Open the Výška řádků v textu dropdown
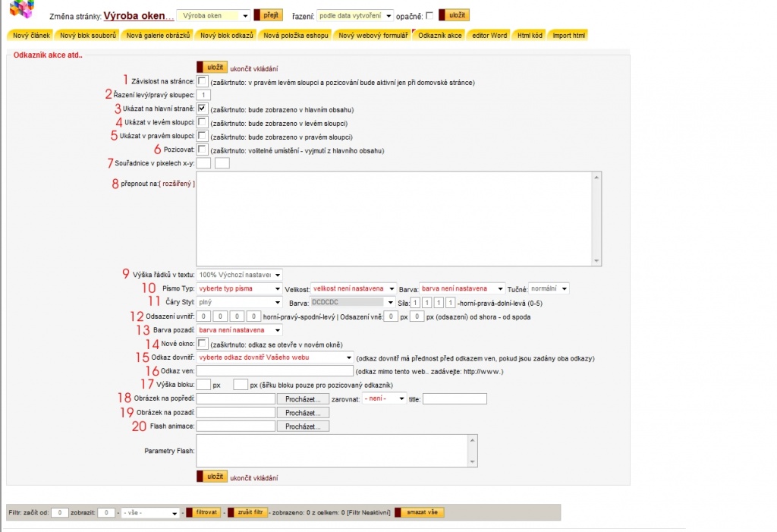This screenshot has height=532, width=777. [x=240, y=275]
